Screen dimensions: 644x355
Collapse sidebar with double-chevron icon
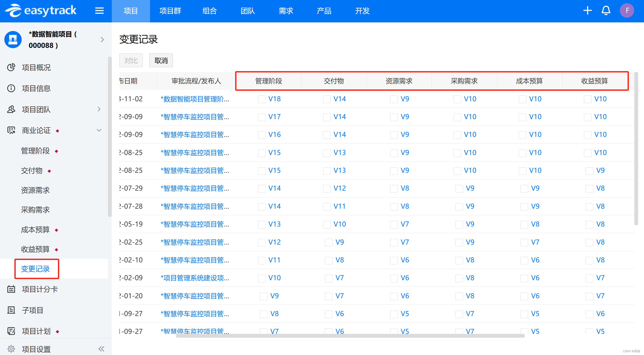(101, 349)
